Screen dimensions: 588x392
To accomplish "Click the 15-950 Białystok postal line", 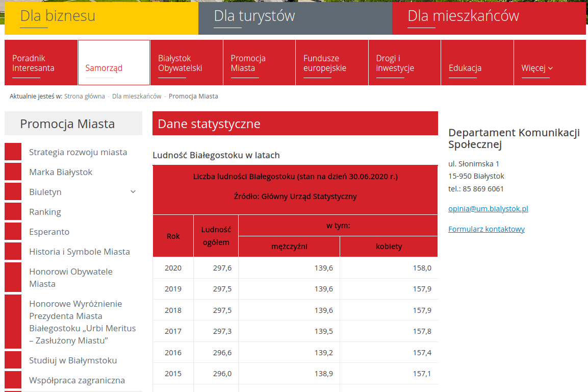I will pos(476,176).
